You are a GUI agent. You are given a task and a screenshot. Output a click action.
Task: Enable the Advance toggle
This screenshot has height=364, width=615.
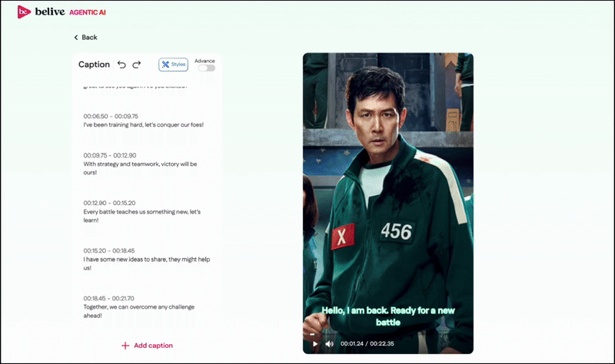206,68
